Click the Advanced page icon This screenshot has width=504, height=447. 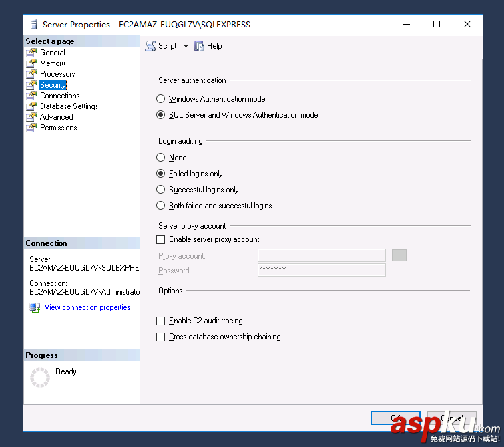(x=31, y=116)
